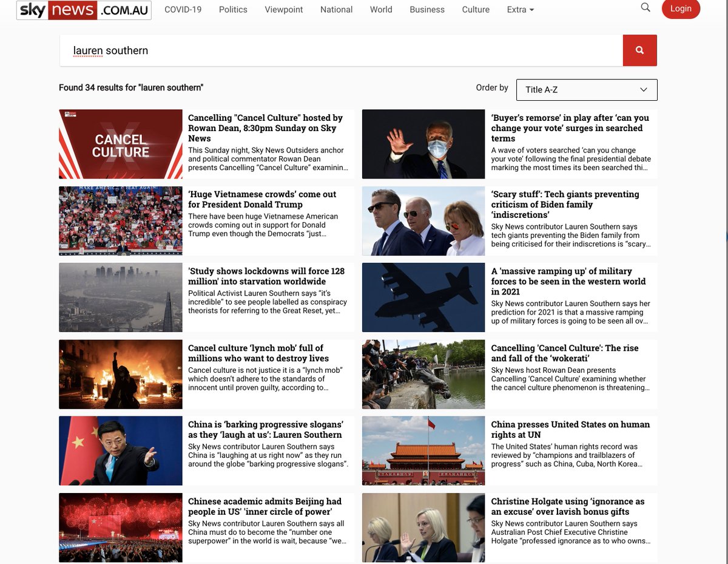Open thumbnail of Chinese spokesman pointing
This screenshot has width=728, height=564.
[x=121, y=450]
